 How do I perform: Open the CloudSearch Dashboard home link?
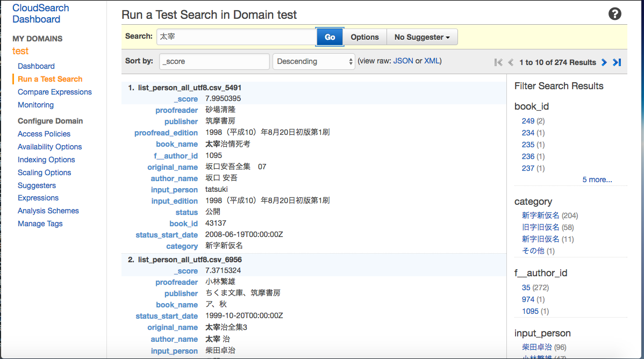point(41,13)
